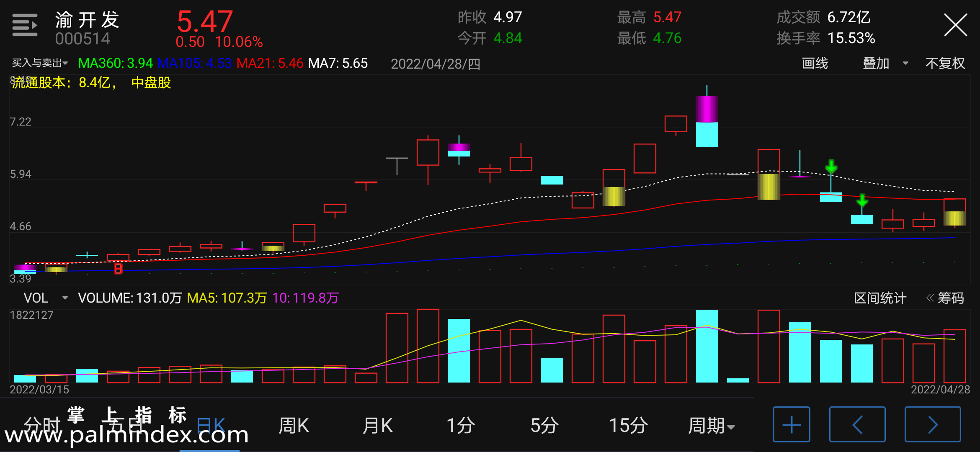980x452 pixels.
Task: Go to previous stock with left arrow
Action: pyautogui.click(x=857, y=424)
